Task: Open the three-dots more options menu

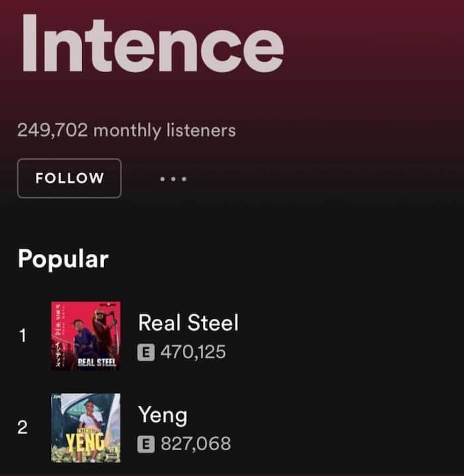Action: pyautogui.click(x=173, y=179)
